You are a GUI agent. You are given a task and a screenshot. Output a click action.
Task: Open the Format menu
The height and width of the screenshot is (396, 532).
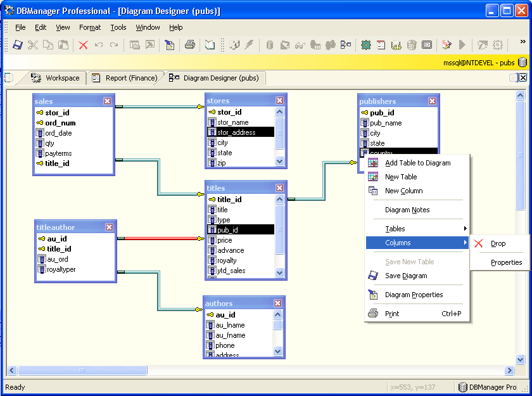click(x=90, y=27)
